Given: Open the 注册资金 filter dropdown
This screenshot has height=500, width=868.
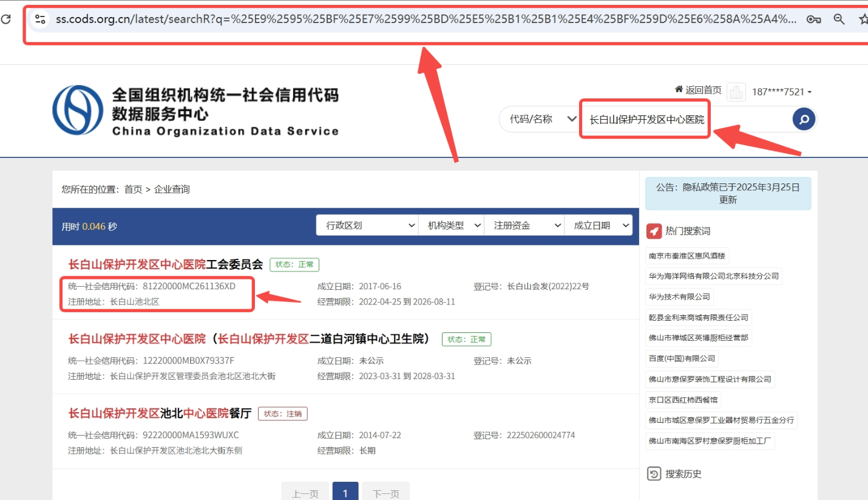Looking at the screenshot, I should tap(524, 225).
